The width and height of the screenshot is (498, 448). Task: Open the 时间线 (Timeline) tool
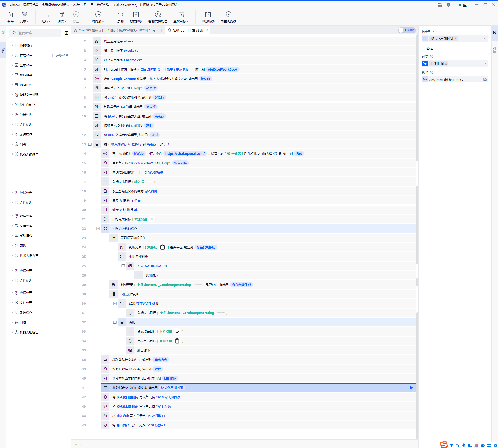(x=98, y=17)
